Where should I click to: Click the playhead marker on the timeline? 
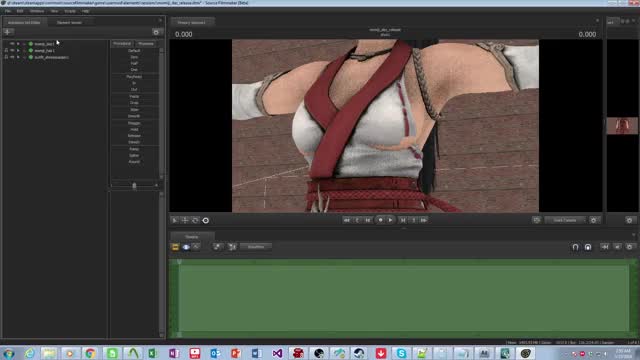click(179, 262)
